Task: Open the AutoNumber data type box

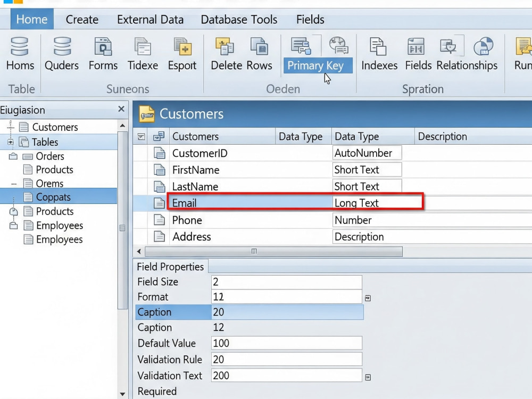Action: click(367, 153)
